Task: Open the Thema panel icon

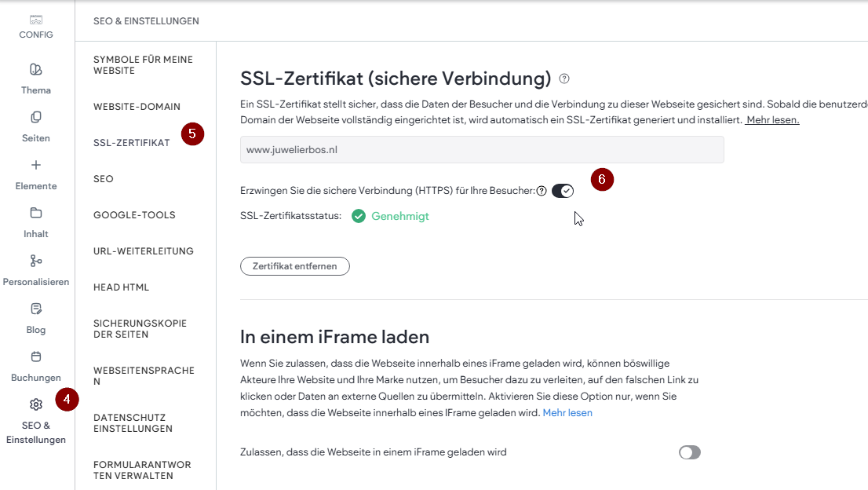Action: point(36,69)
